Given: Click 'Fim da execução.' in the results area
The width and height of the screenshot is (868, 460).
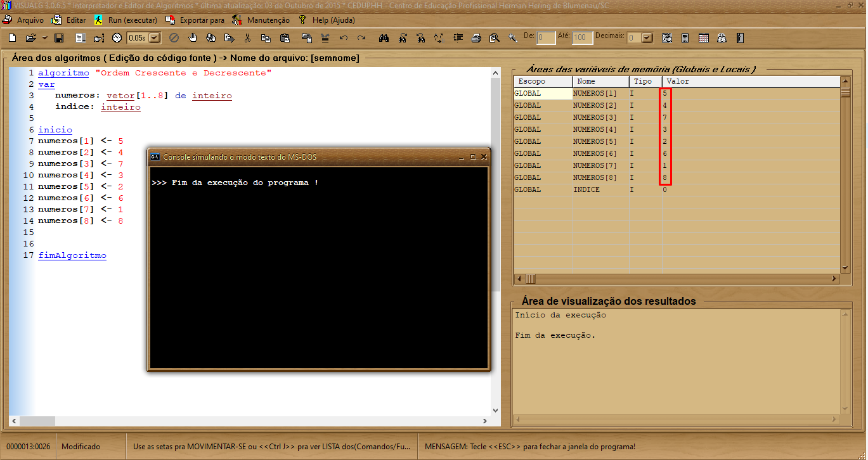Looking at the screenshot, I should (x=555, y=335).
